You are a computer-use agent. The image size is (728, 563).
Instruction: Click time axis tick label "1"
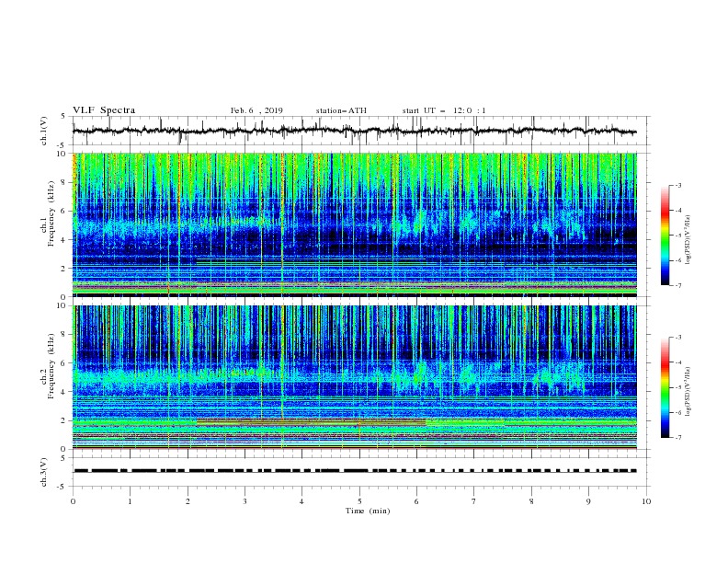point(130,501)
